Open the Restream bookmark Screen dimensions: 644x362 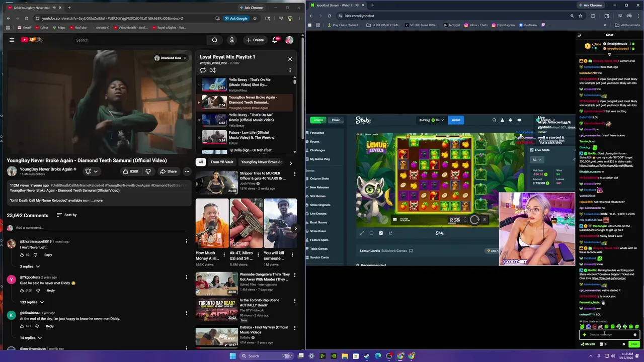coord(528,25)
